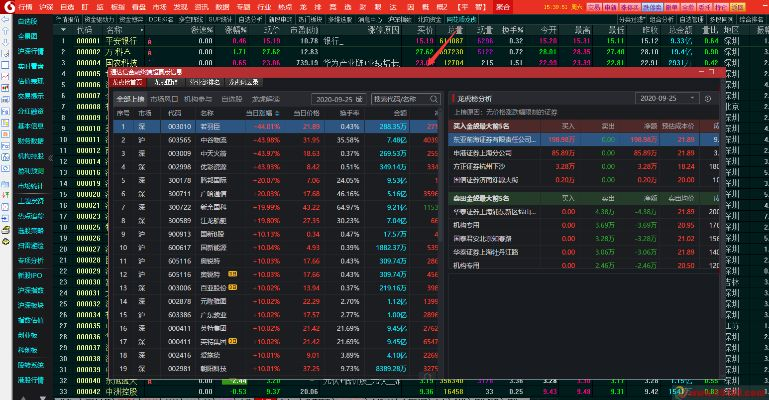The width and height of the screenshot is (769, 400).
Task: Toggle the 机构专用 filter option
Action: point(199,99)
